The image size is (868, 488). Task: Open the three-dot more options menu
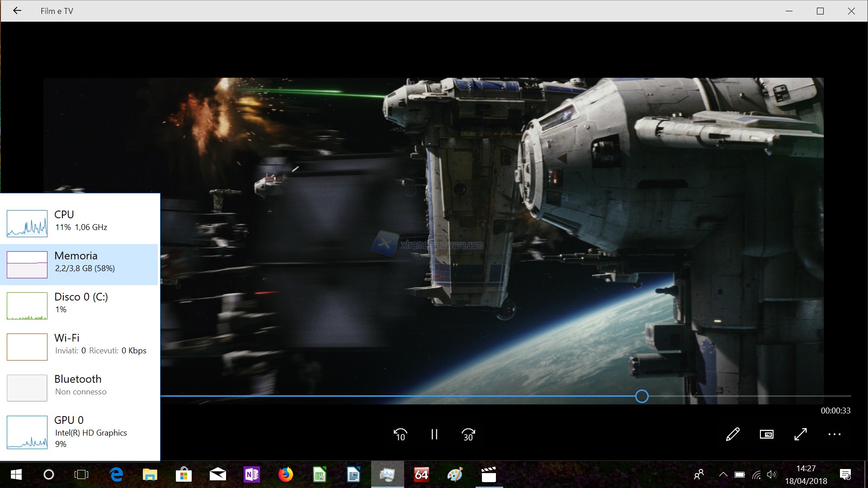834,434
